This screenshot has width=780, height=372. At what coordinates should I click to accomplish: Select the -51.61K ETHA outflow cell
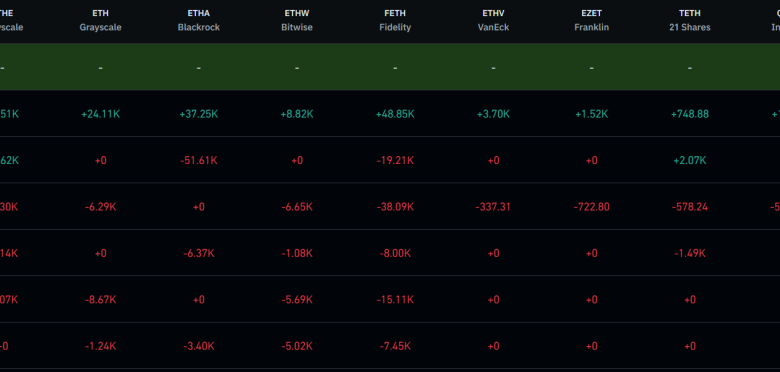(x=198, y=161)
